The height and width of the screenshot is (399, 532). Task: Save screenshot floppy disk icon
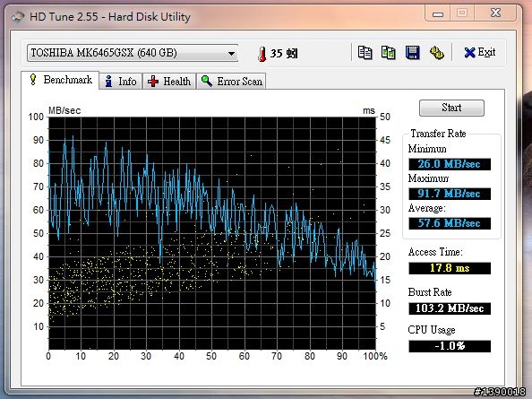pos(413,53)
